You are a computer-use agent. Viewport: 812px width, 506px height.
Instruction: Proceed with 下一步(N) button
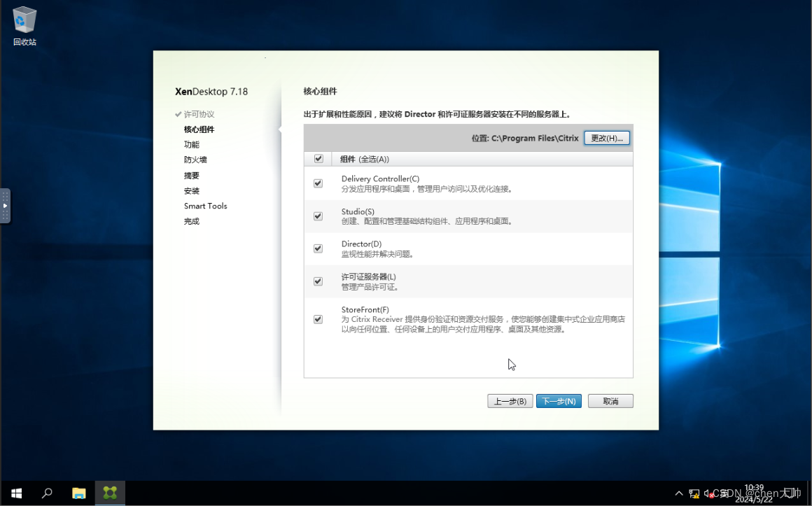(x=559, y=402)
